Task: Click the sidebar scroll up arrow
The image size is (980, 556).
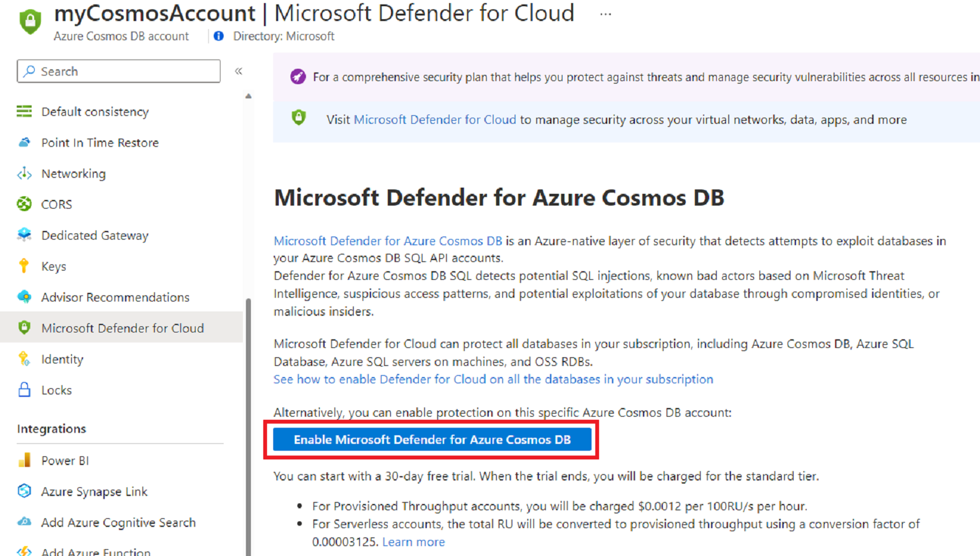Action: point(248,96)
